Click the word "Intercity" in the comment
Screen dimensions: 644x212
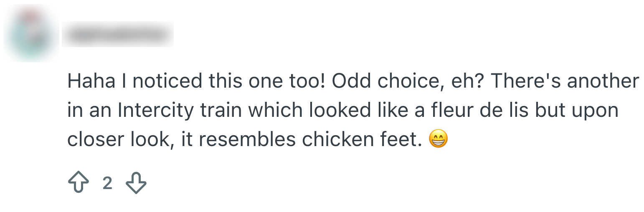[x=156, y=110]
